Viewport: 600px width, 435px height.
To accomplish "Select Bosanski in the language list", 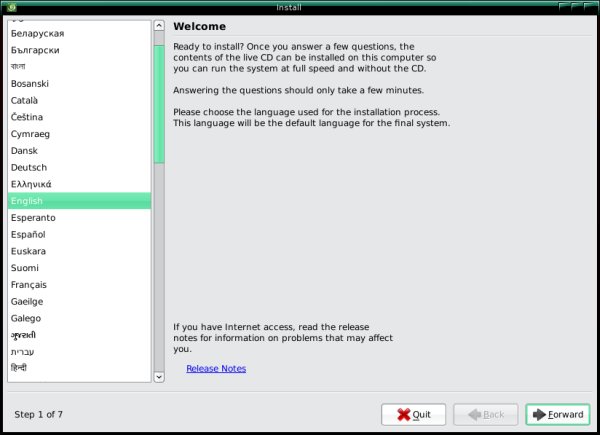I will 79,84.
